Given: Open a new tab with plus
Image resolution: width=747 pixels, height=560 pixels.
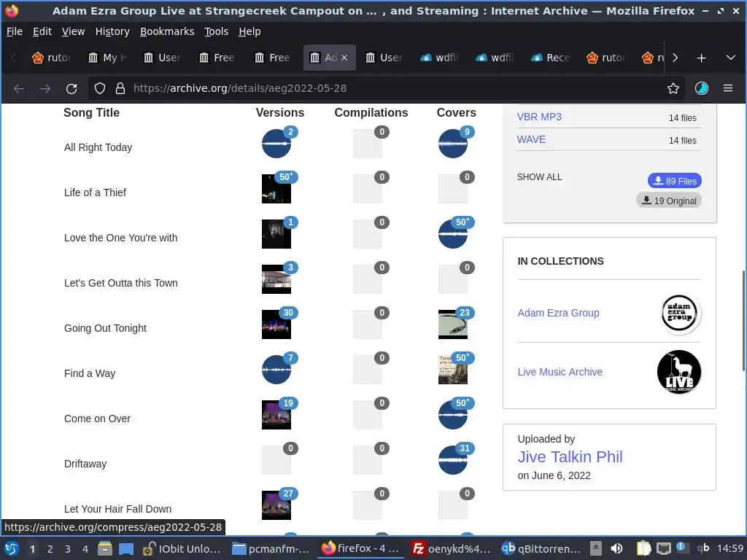Looking at the screenshot, I should [701, 58].
